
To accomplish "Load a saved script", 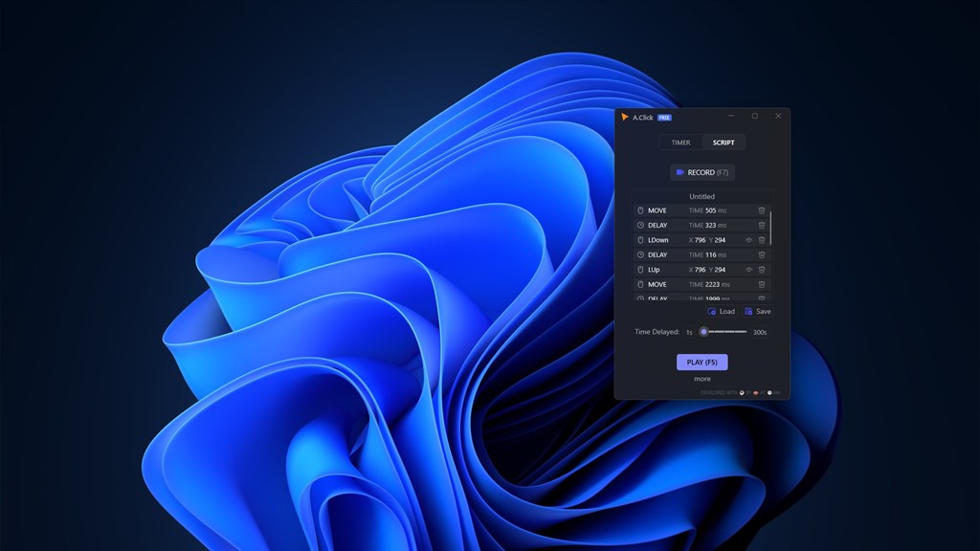I will click(722, 311).
